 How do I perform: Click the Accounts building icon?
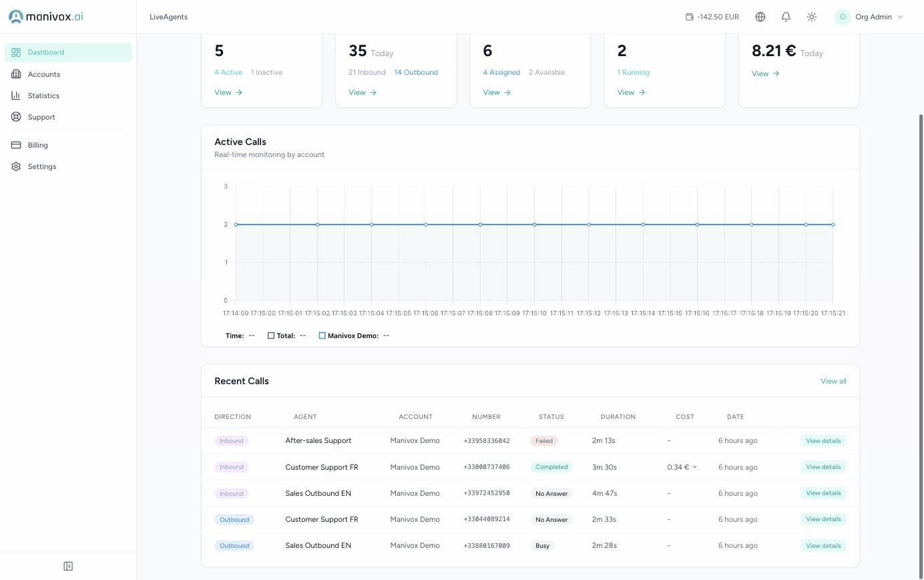[x=16, y=74]
